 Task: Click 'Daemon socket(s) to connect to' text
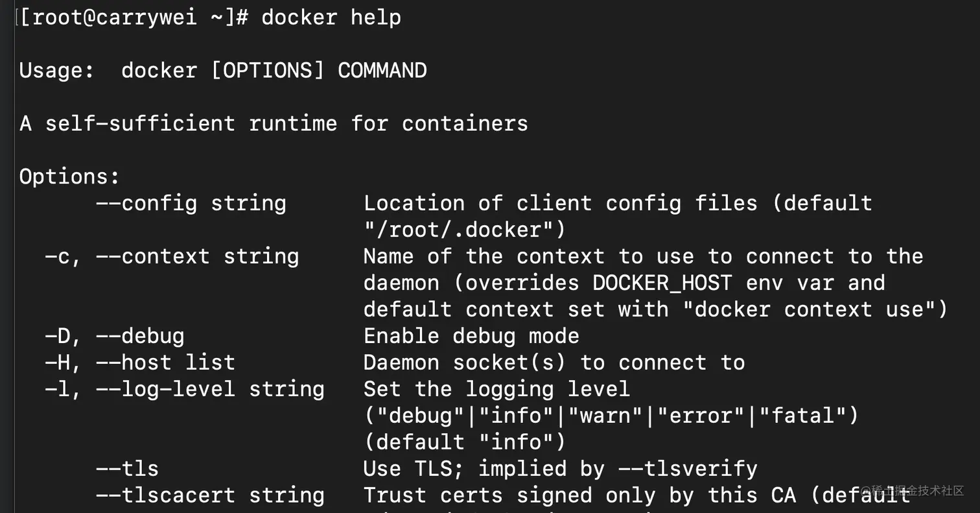(x=554, y=363)
